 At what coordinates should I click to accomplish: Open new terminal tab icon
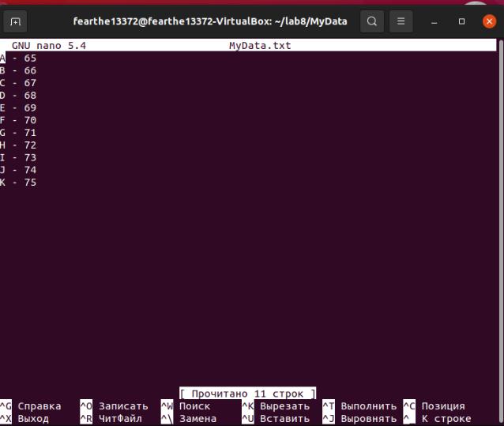(15, 21)
